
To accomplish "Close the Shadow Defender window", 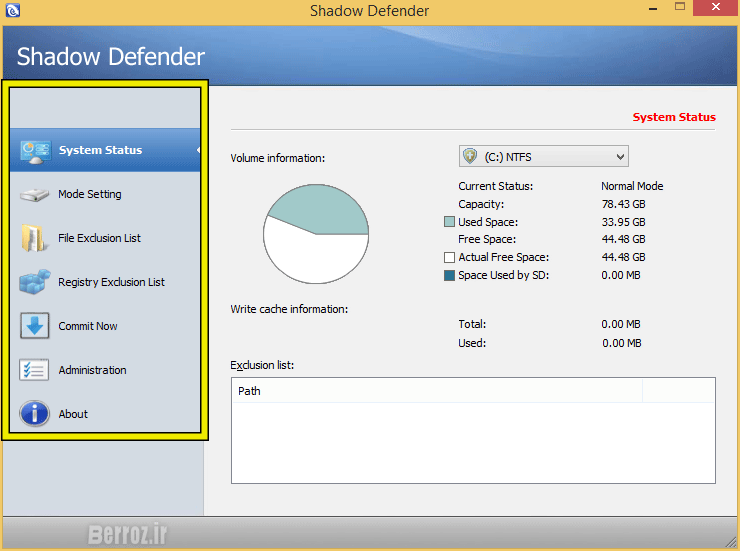I will pos(715,7).
